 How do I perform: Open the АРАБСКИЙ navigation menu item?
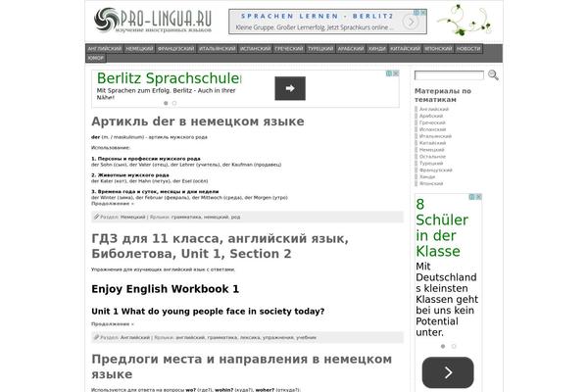tap(351, 49)
